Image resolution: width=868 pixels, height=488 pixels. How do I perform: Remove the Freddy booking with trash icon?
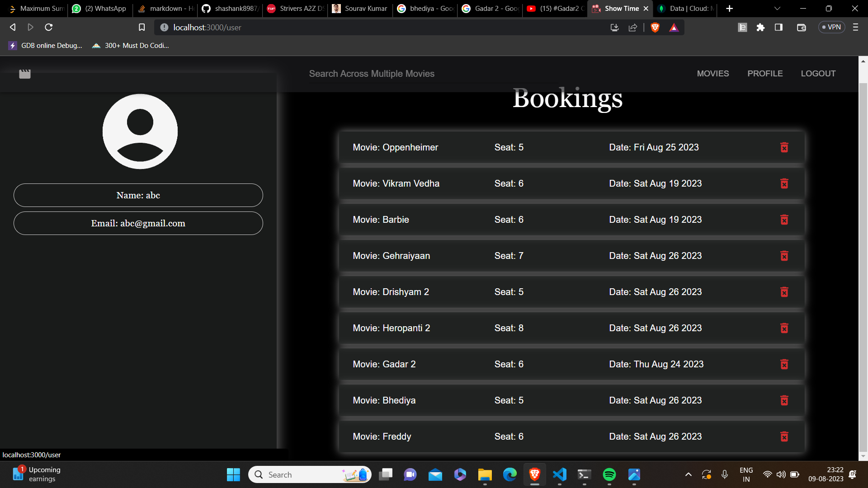[x=784, y=436]
